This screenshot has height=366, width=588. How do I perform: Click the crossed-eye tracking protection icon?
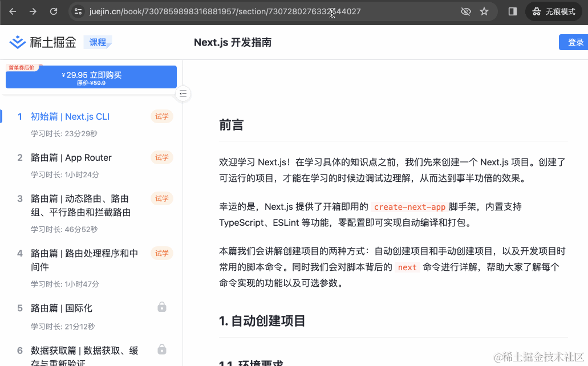coord(466,11)
